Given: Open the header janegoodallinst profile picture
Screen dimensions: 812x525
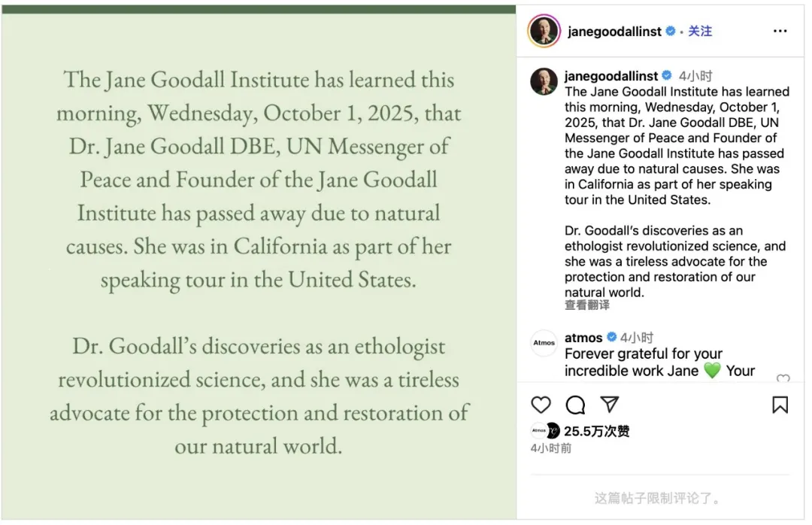Looking at the screenshot, I should pos(544,32).
